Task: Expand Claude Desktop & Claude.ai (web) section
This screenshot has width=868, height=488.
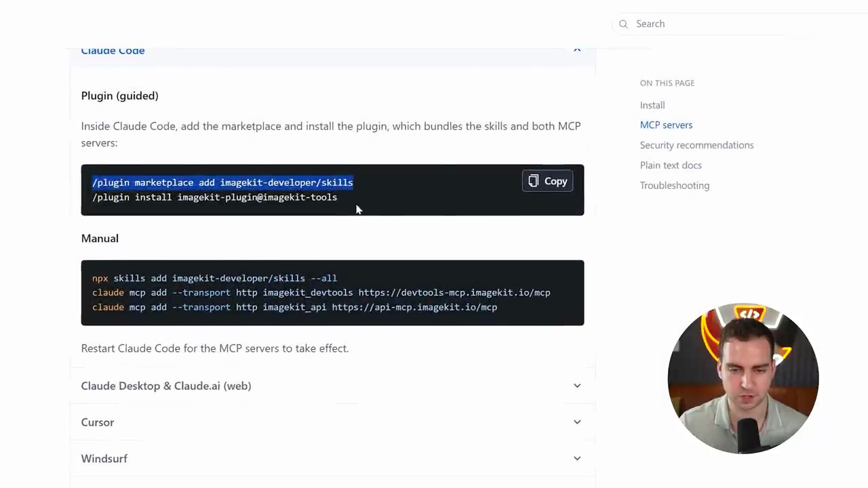Action: [332, 386]
